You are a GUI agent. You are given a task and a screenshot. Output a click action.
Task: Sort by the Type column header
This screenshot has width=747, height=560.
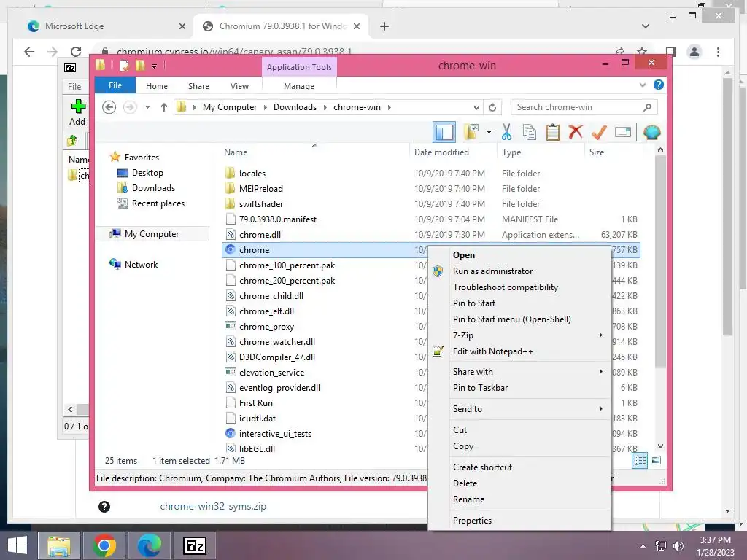pos(511,152)
